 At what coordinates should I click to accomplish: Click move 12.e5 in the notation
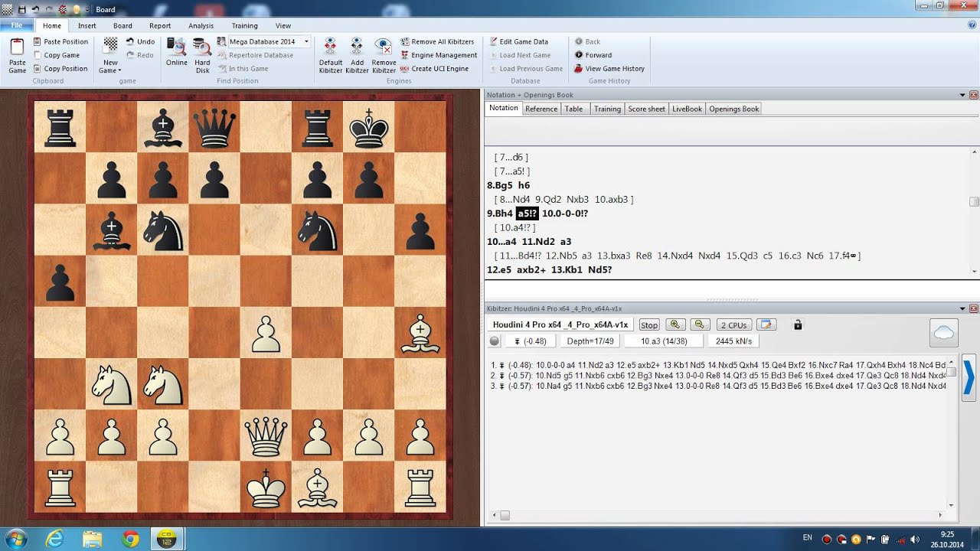pyautogui.click(x=499, y=270)
